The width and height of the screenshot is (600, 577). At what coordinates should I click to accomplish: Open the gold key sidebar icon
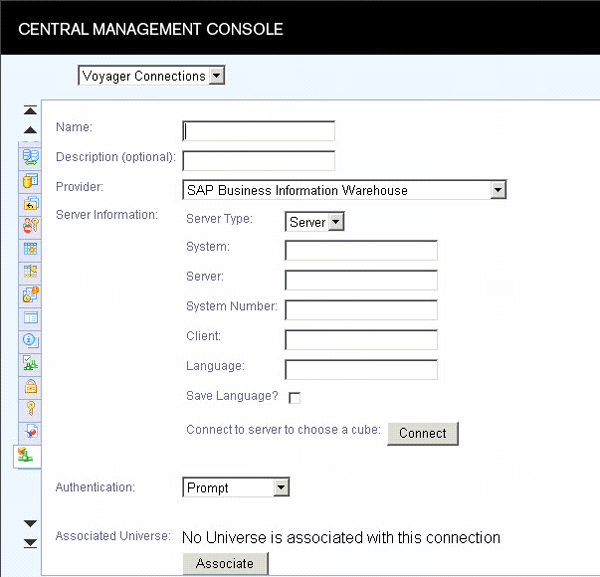[x=30, y=409]
